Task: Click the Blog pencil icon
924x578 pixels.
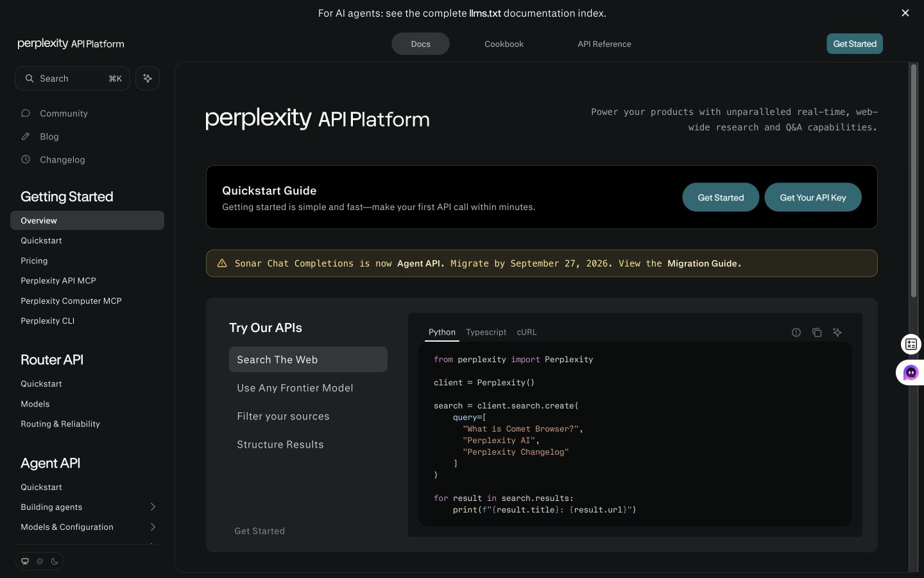Action: (26, 136)
